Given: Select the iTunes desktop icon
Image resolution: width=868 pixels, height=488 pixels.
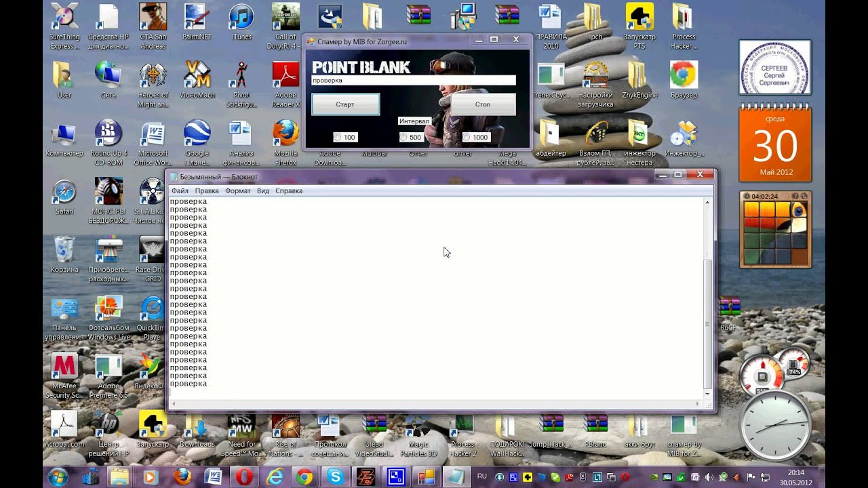Looking at the screenshot, I should [241, 22].
